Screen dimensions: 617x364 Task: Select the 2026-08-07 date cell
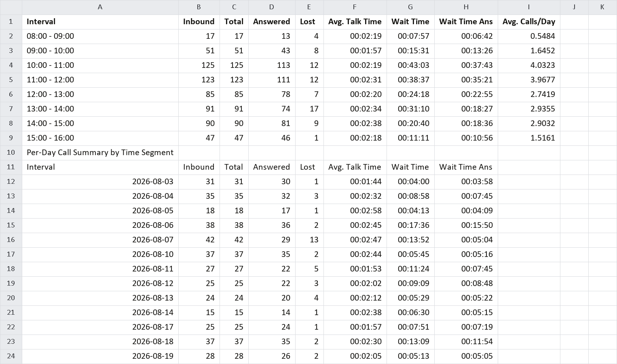(100, 240)
